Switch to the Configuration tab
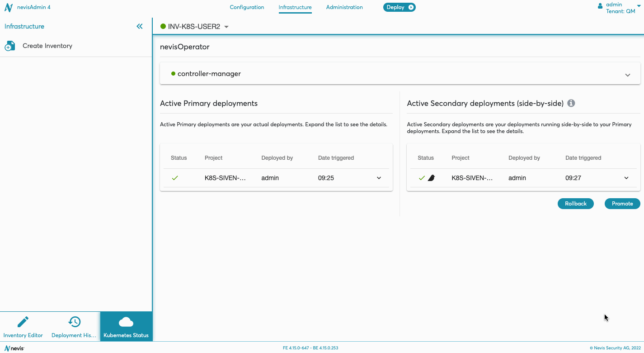The height and width of the screenshot is (353, 644). click(247, 7)
